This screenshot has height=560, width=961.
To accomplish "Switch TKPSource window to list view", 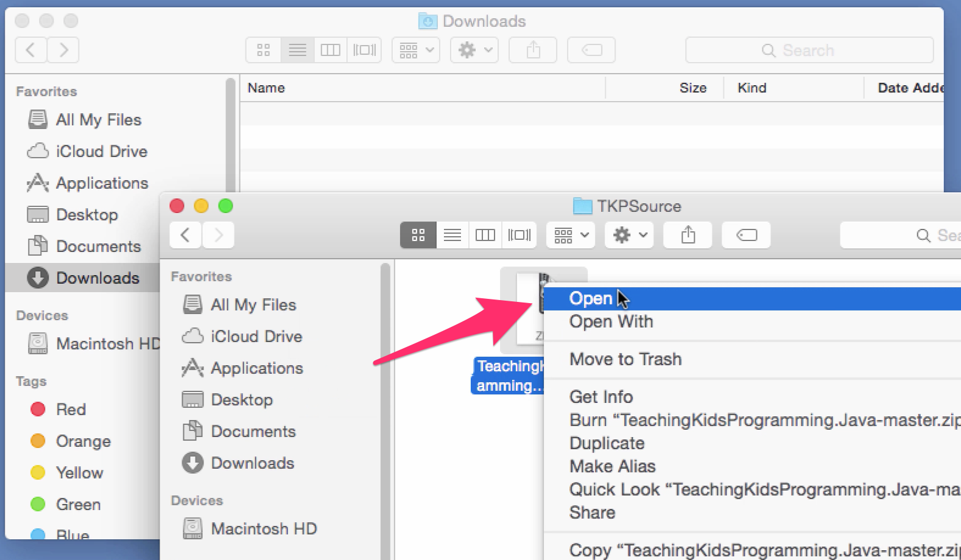I will (x=452, y=235).
